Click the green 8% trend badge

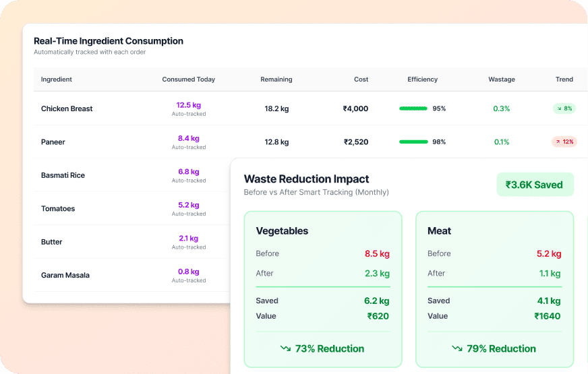564,108
